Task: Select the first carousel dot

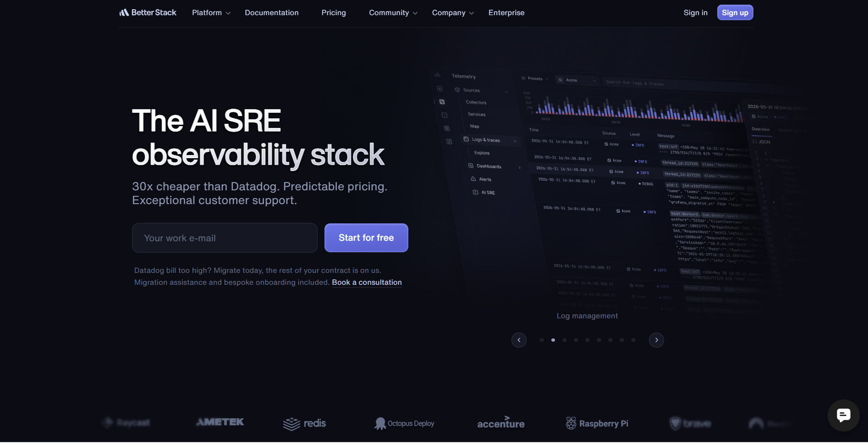Action: [542, 340]
